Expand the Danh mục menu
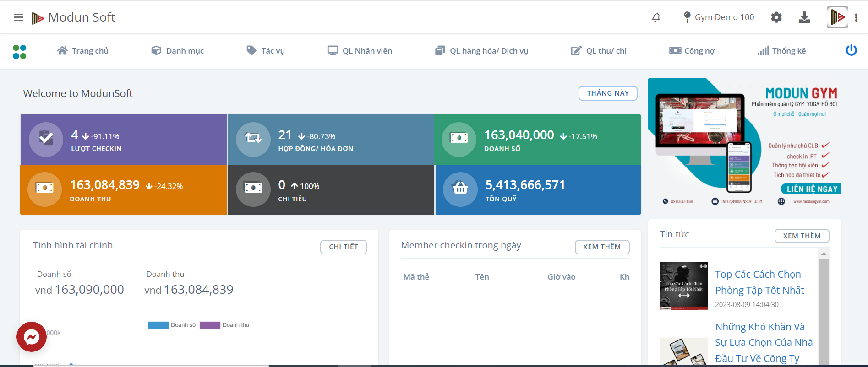 coord(178,51)
